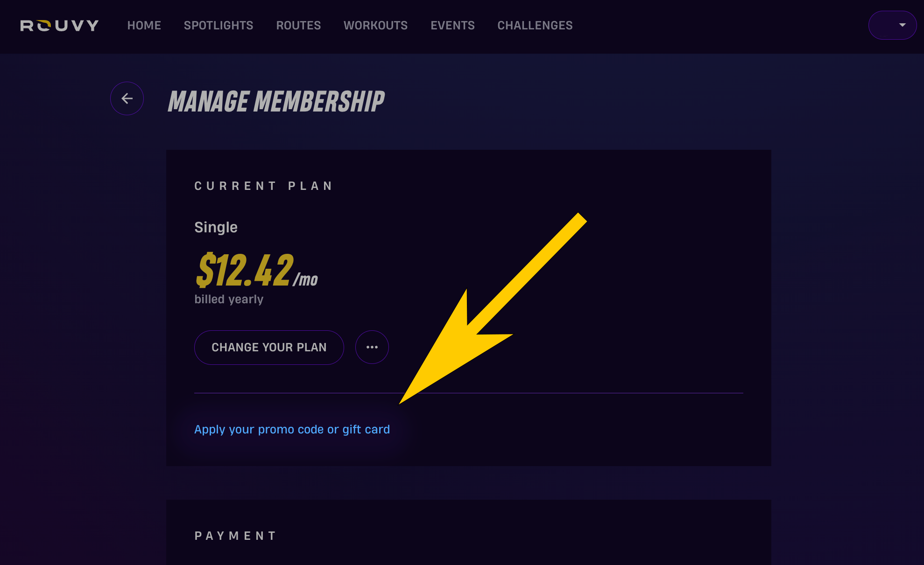Go back using the left arrow button

127,98
